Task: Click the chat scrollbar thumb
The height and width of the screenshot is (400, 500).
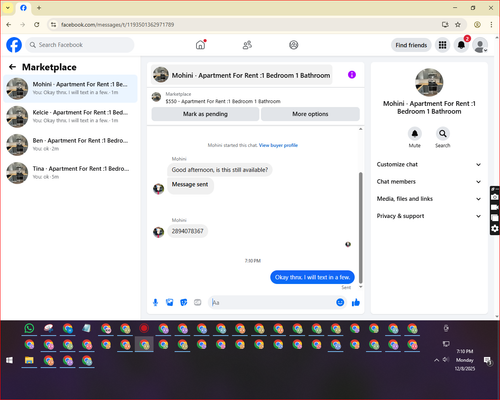Action: [360, 228]
